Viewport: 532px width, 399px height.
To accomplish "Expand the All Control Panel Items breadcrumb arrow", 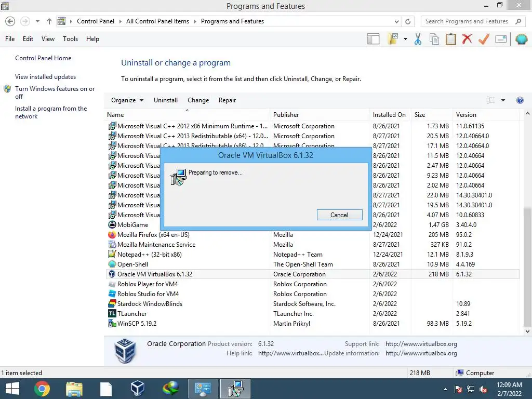I will [x=195, y=21].
